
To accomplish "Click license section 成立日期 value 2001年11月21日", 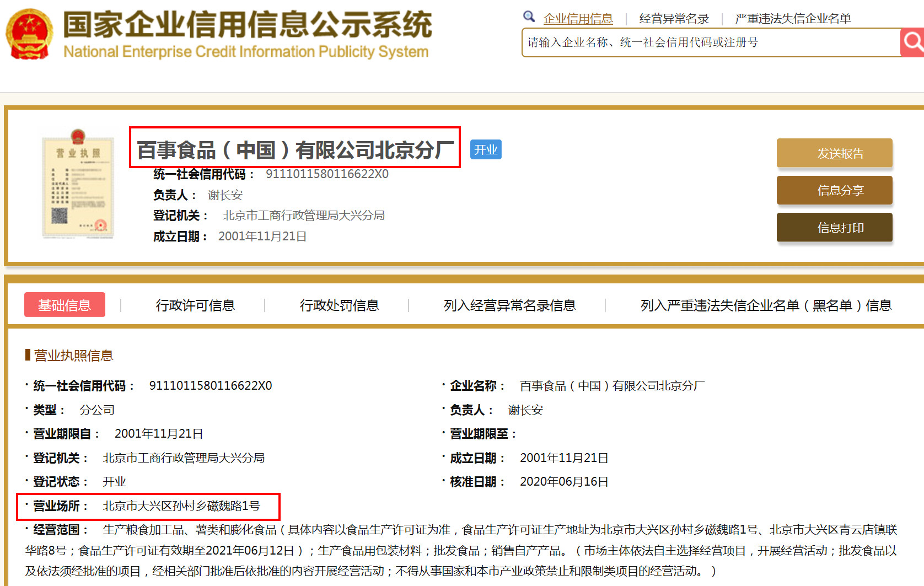I will coord(564,458).
